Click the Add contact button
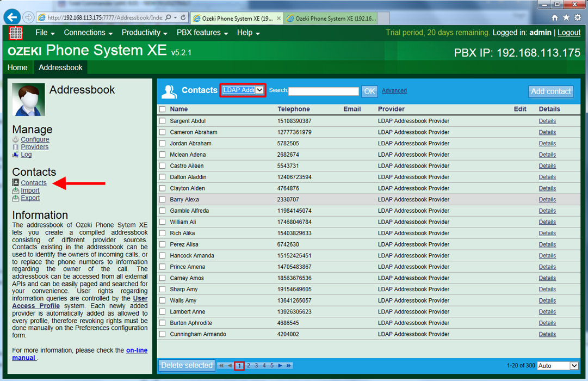Screen dimensions: 588x381 click(x=550, y=91)
